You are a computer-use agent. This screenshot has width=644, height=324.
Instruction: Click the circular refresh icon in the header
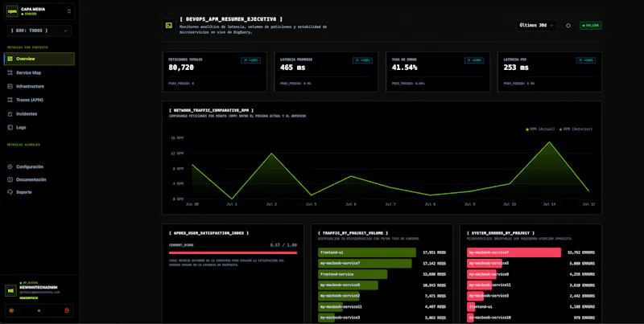tap(568, 26)
